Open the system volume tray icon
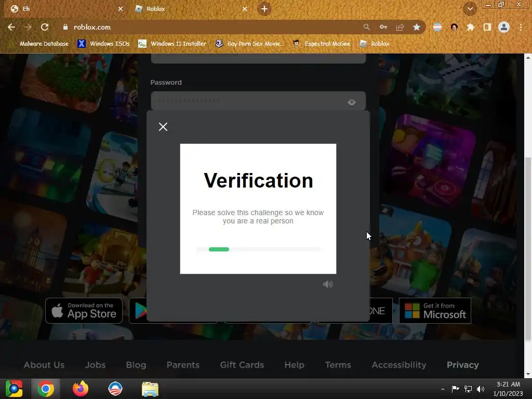Viewport: 532px width, 399px height. tap(481, 389)
